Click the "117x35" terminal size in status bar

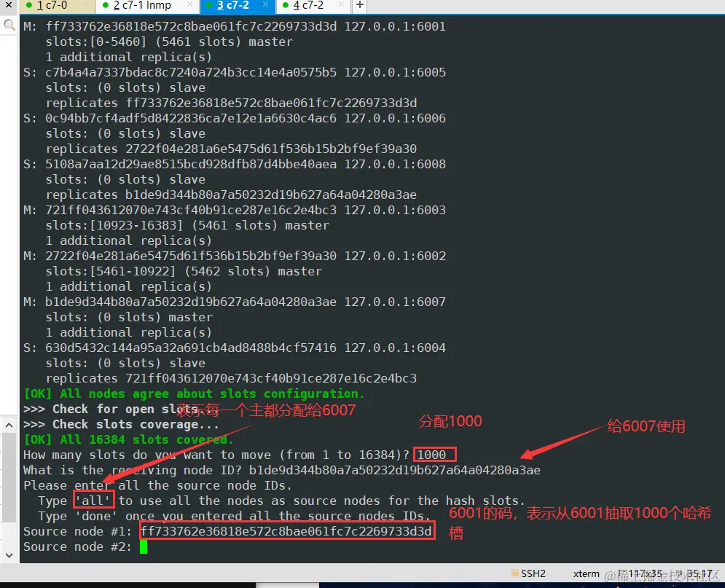(645, 573)
